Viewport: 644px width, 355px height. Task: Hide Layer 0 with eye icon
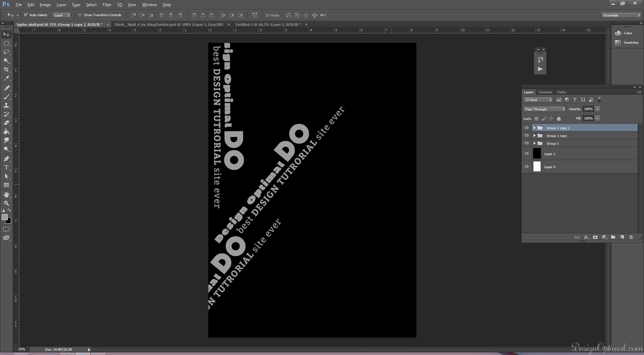click(x=527, y=167)
